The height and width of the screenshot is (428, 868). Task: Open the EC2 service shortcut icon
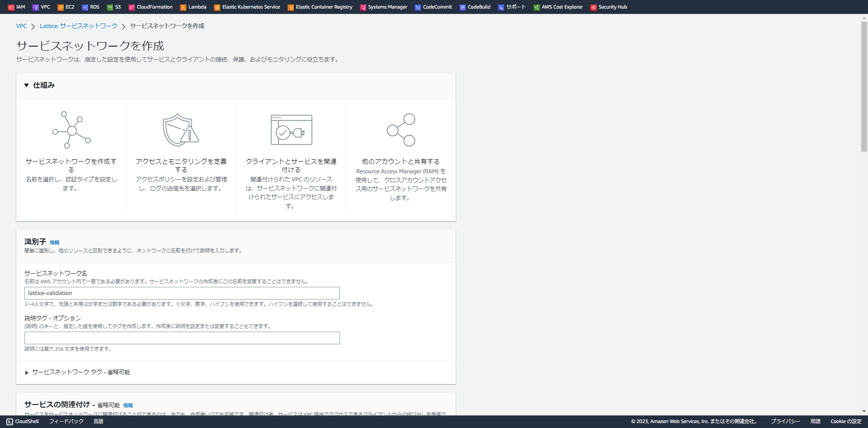60,7
